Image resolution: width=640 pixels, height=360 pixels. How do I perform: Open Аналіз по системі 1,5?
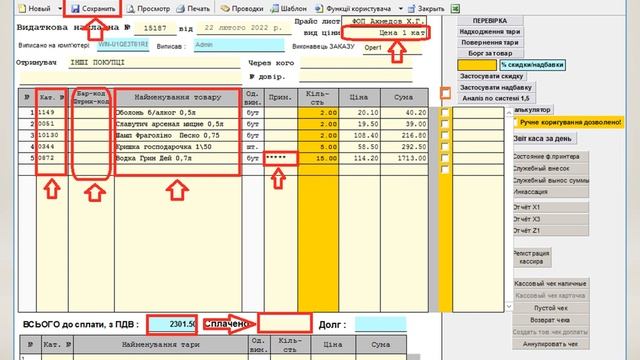496,98
